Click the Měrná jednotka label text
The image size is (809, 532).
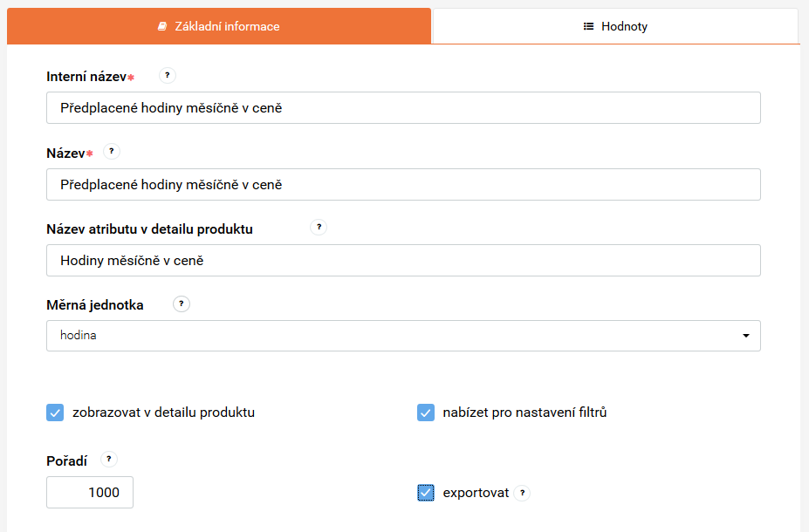[x=95, y=305]
